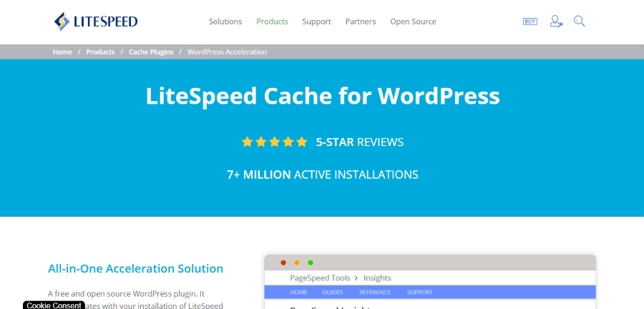Click All-in-One Acceleration Solution heading
Viewport: 644px width, 309px height.
pos(135,269)
